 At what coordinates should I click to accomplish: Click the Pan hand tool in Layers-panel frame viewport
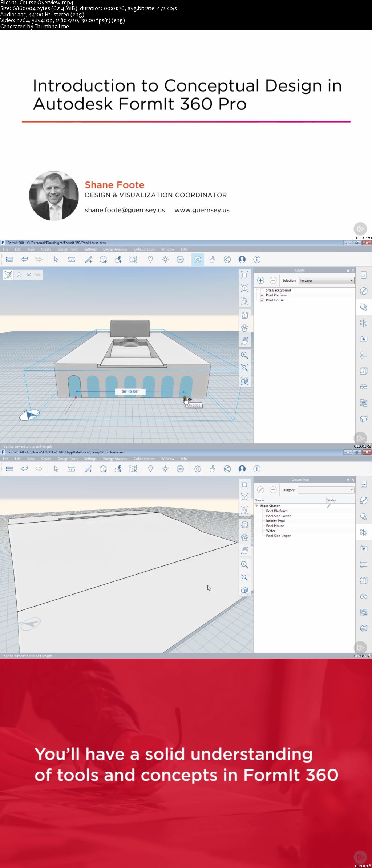[x=244, y=341]
